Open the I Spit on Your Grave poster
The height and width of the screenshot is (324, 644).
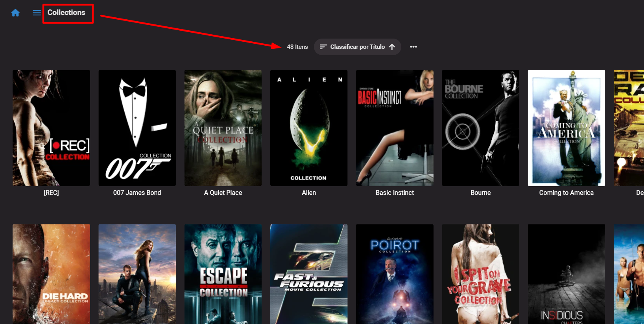[481, 274]
